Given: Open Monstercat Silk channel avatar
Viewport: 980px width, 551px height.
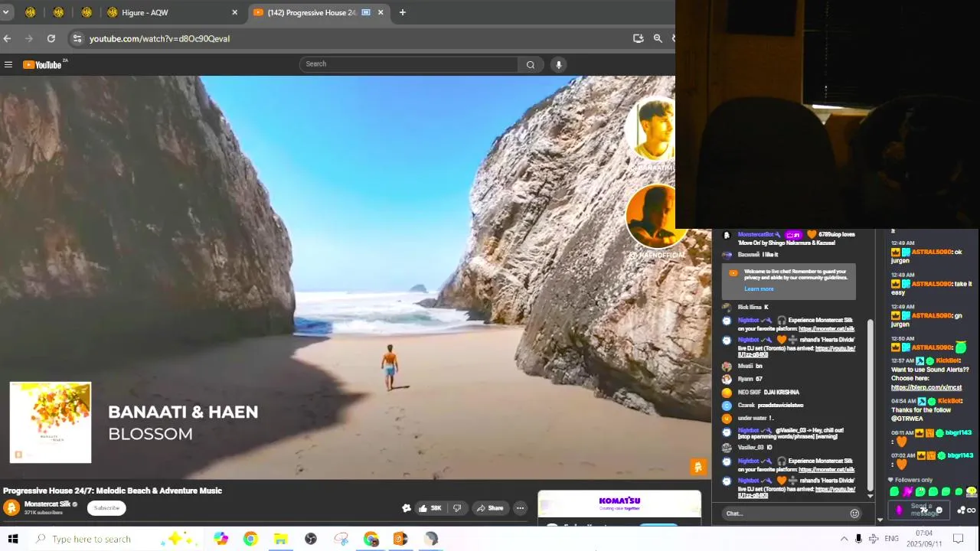Looking at the screenshot, I should coord(11,507).
